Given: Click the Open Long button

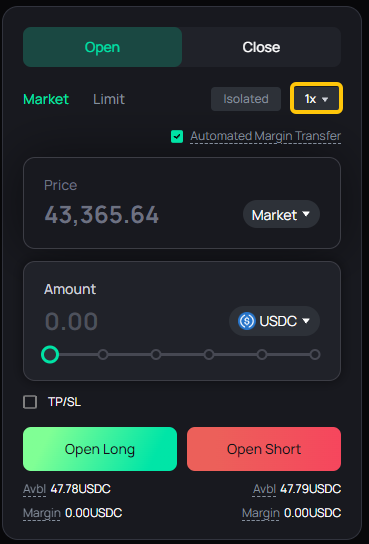Looking at the screenshot, I should pyautogui.click(x=100, y=449).
